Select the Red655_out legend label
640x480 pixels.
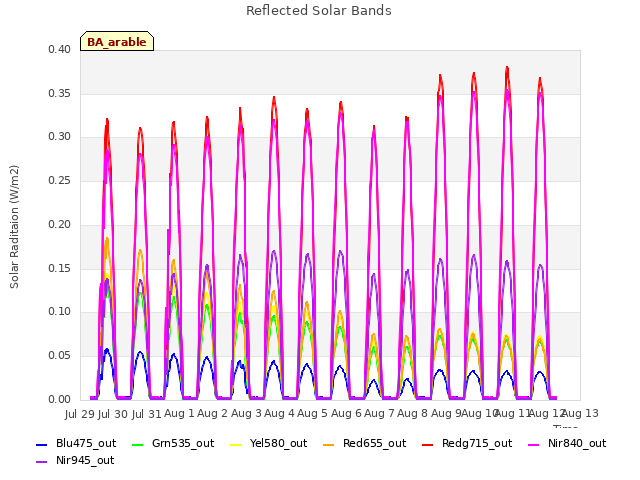click(374, 444)
